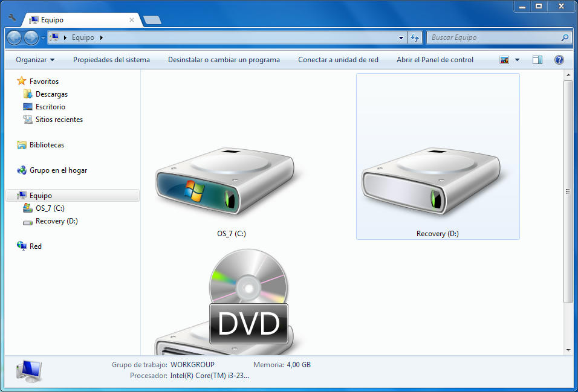Go back with the Back arrow
The image size is (578, 392).
tap(14, 37)
